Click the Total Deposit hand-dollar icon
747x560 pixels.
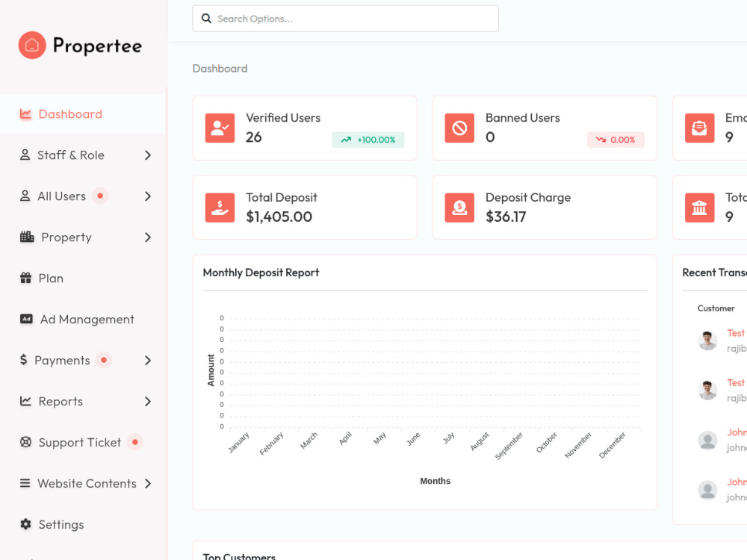click(220, 207)
